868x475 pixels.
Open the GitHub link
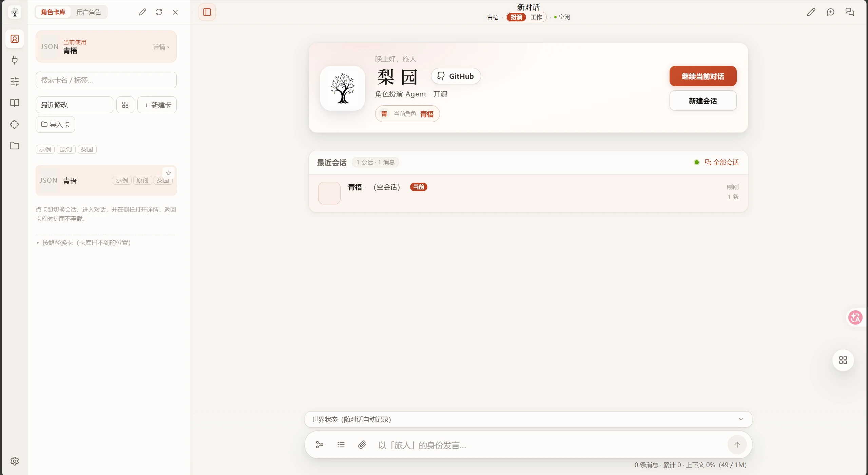(456, 76)
